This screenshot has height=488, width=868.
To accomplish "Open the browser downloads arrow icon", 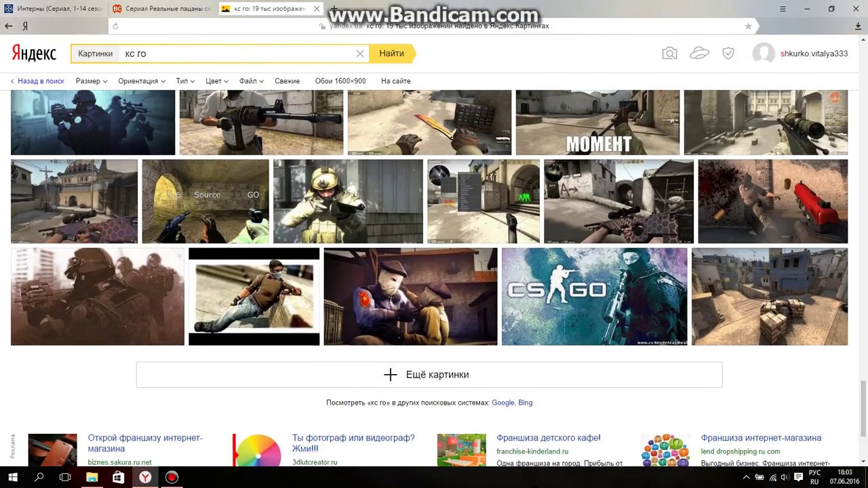I will point(858,26).
